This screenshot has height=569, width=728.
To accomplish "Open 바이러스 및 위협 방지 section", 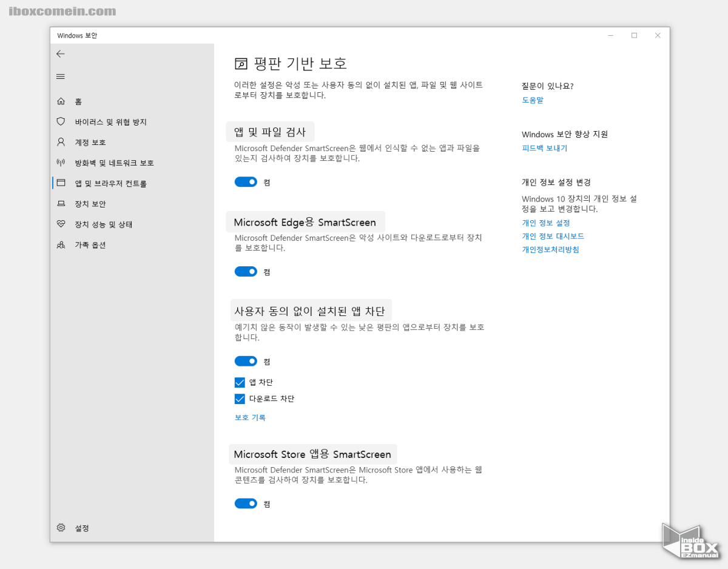I will (111, 122).
